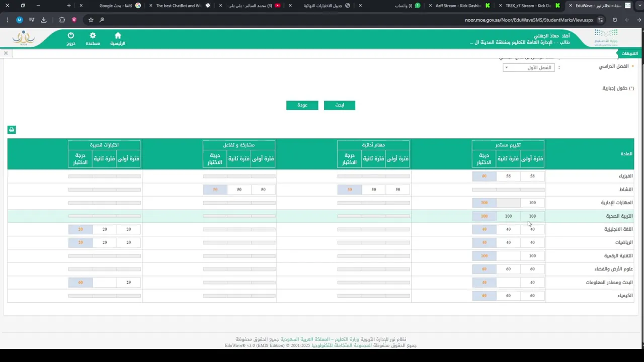Click the التربية الصحية subject label
This screenshot has width=644, height=362.
coord(619,216)
